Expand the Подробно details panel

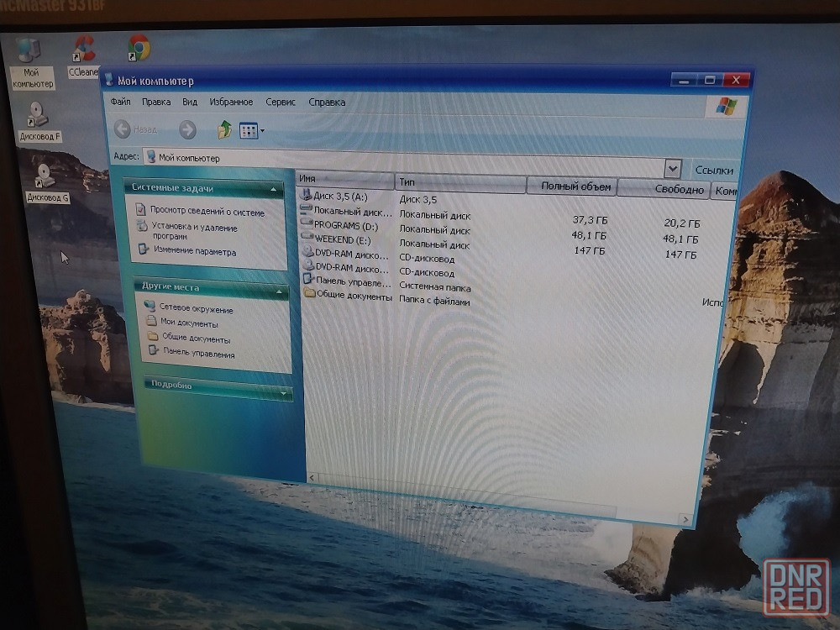(284, 392)
